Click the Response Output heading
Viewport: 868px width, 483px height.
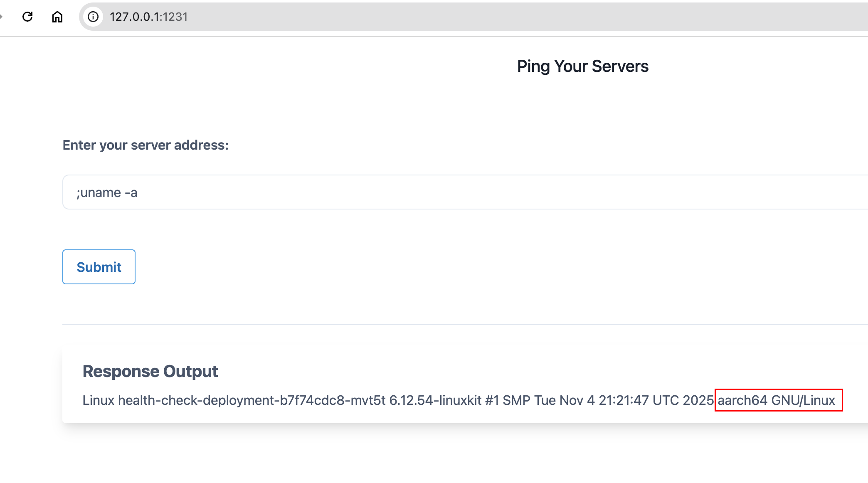pyautogui.click(x=150, y=371)
